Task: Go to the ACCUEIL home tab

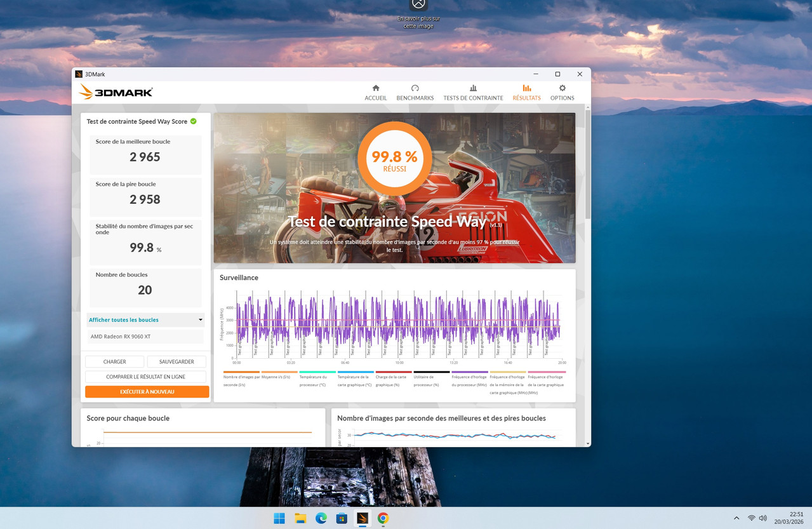Action: click(x=375, y=93)
